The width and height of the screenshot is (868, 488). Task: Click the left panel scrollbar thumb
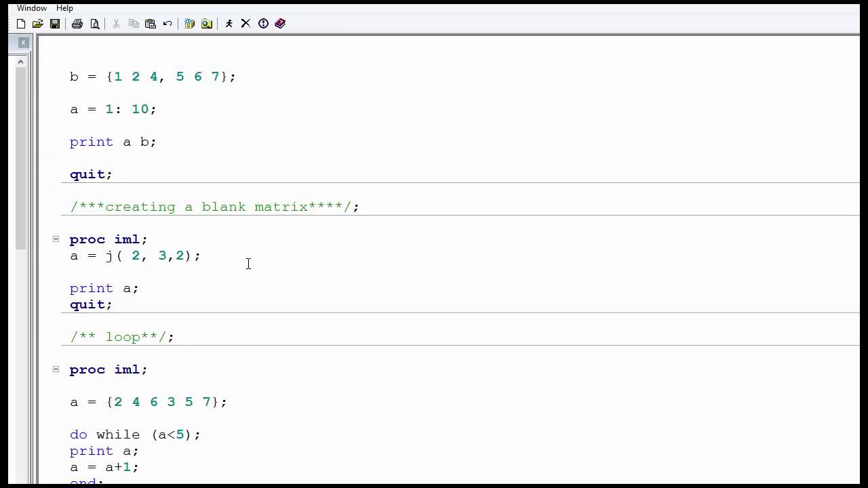20,159
